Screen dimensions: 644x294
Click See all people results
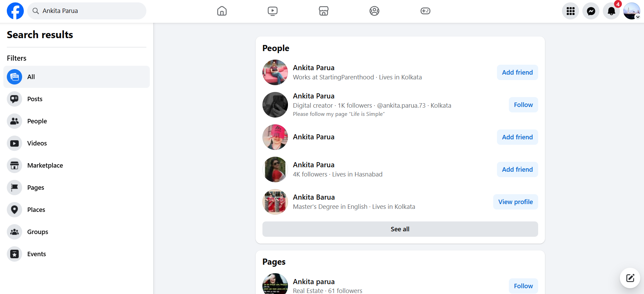tap(400, 229)
